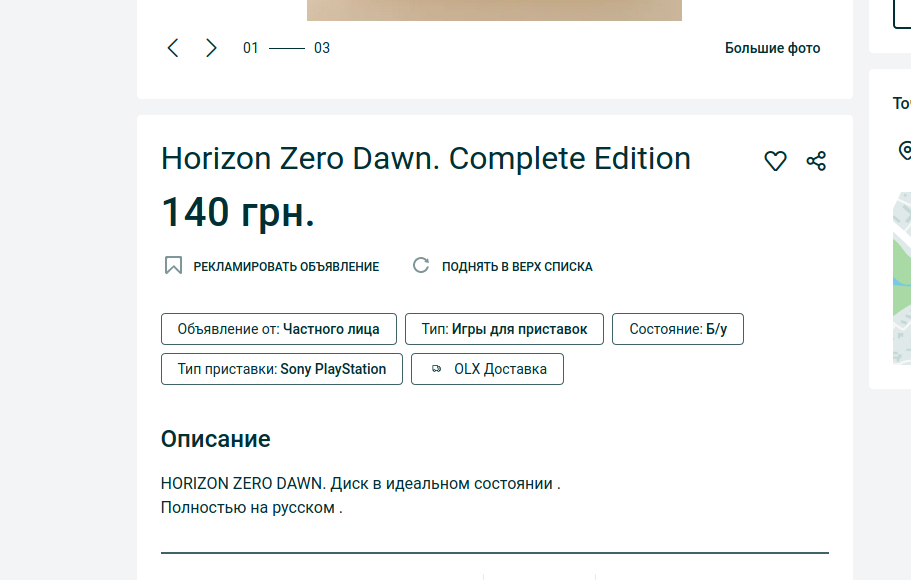911x580 pixels.
Task: Toggle the heart favorite icon
Action: pos(775,161)
